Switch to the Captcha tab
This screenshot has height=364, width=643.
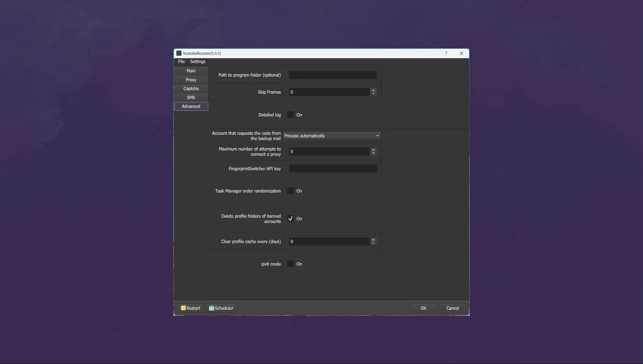191,89
